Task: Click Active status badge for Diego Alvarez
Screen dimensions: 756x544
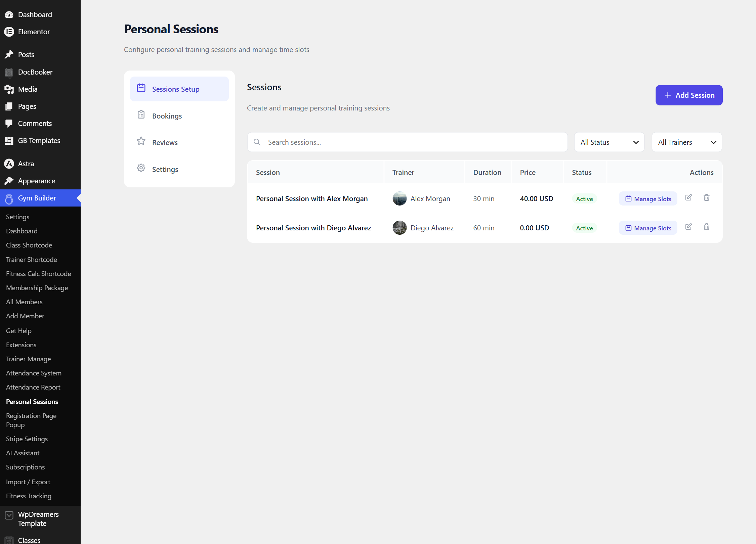Action: [x=584, y=228]
